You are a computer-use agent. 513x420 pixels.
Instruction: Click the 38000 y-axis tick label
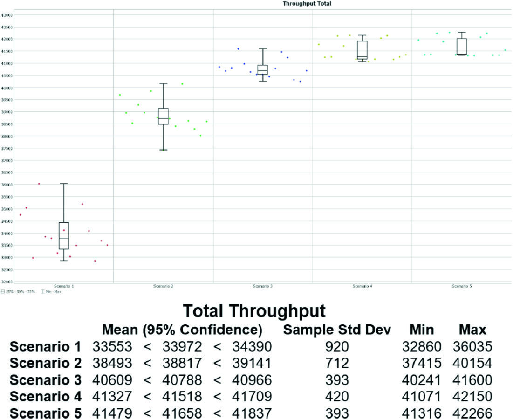[x=7, y=136]
